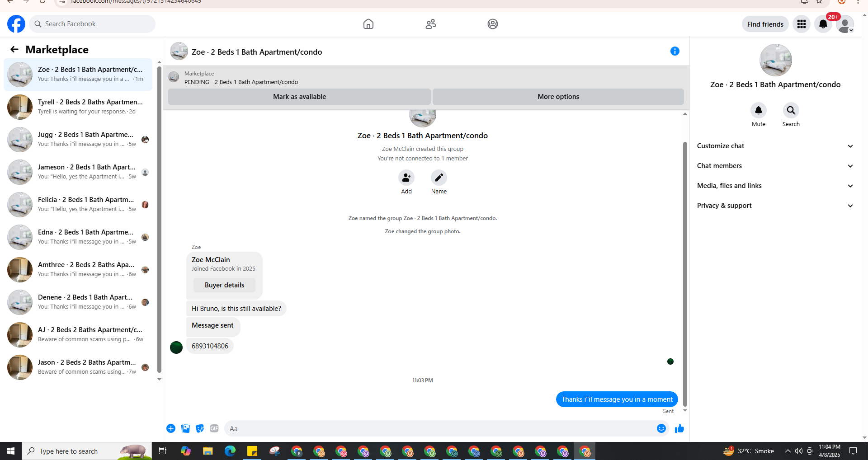The height and width of the screenshot is (460, 868).
Task: Open the volume control in system tray
Action: (799, 451)
